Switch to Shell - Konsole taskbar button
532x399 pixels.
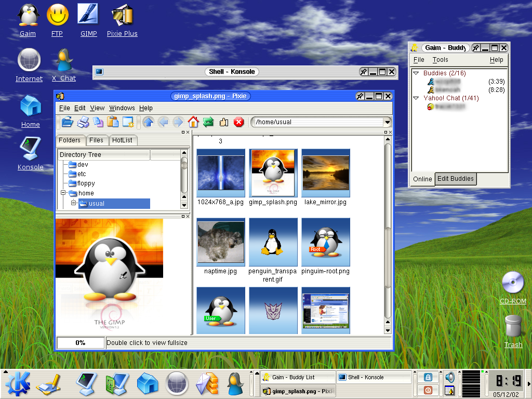coord(374,377)
